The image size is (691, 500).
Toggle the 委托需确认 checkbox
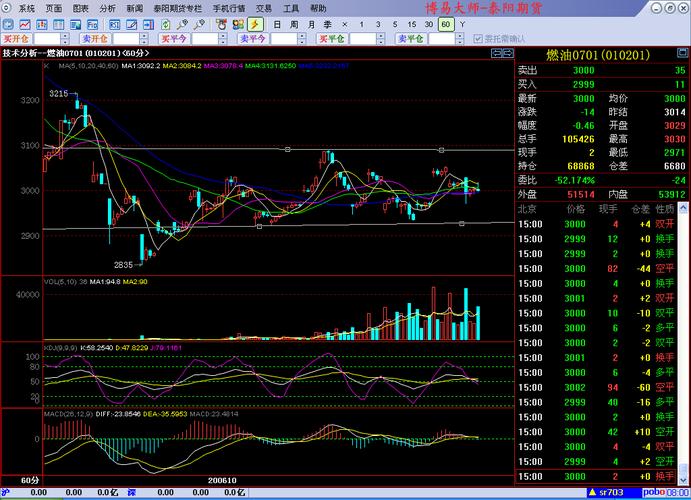click(478, 39)
